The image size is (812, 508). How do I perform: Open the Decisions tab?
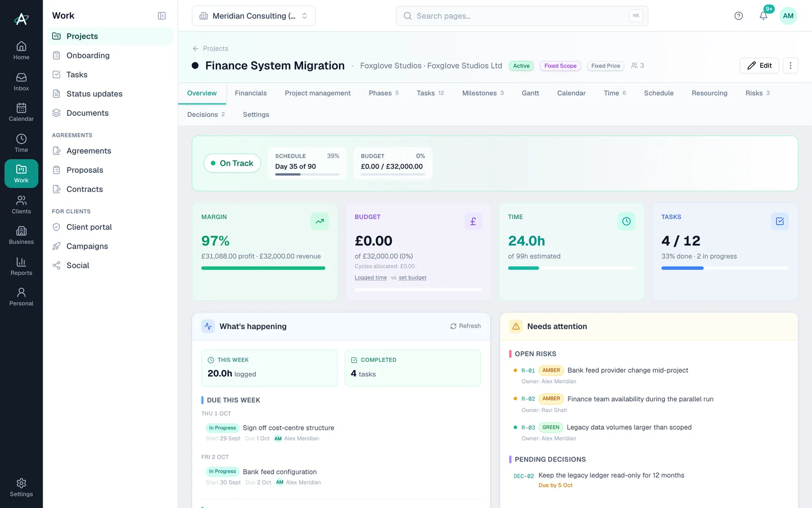click(206, 114)
